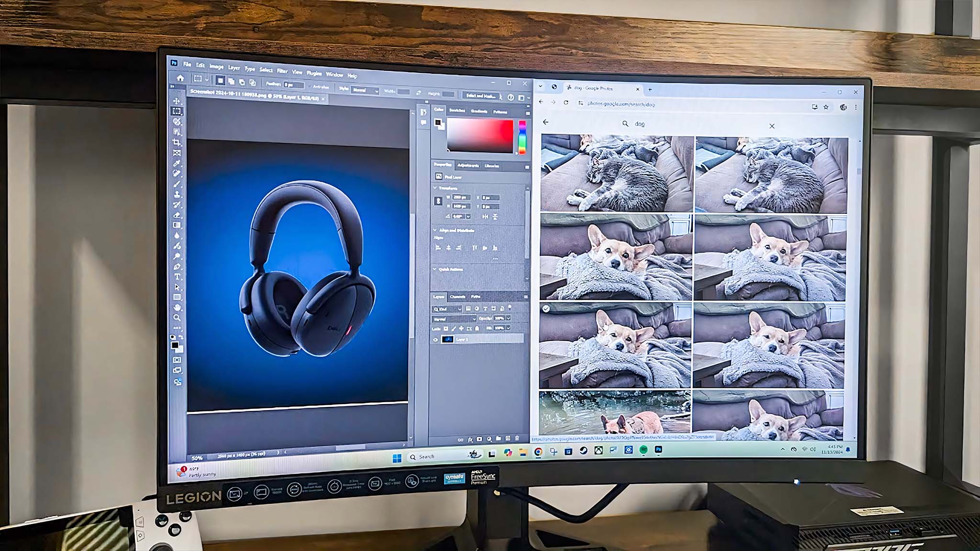Switch to the Swatches tab
Image resolution: width=980 pixels, height=551 pixels.
coord(457,110)
